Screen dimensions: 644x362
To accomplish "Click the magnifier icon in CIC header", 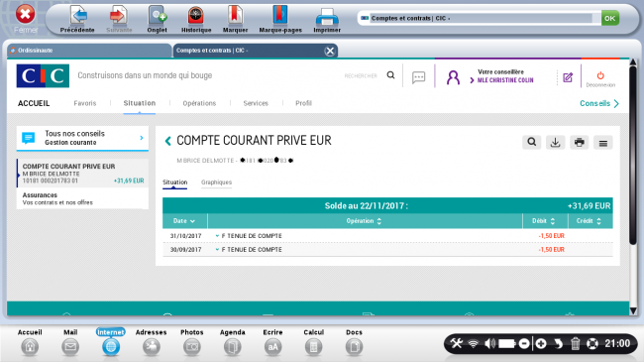I will [390, 75].
